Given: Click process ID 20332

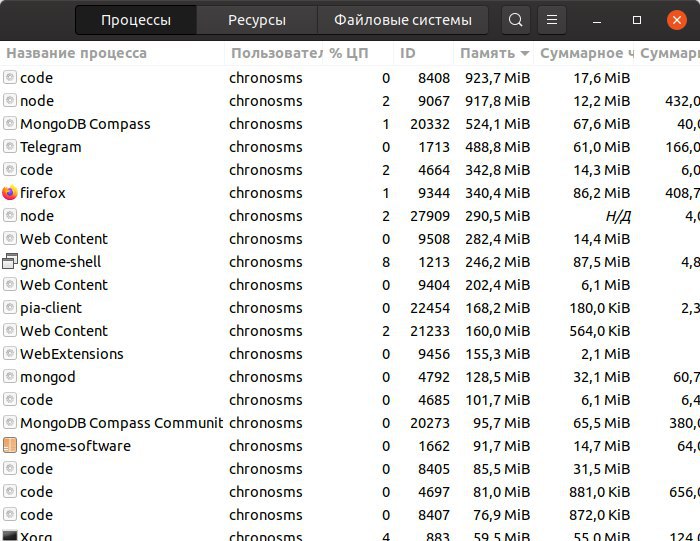Looking at the screenshot, I should pyautogui.click(x=430, y=124).
